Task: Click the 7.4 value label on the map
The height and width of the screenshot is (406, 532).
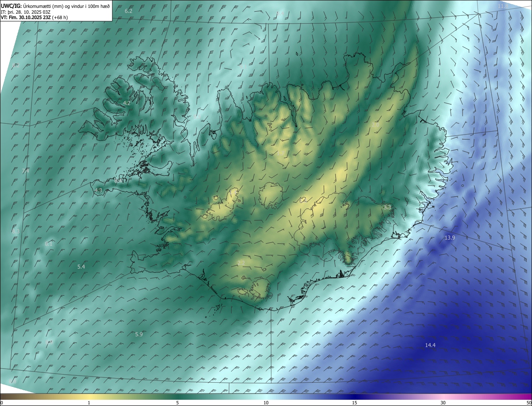Action: 25,171
